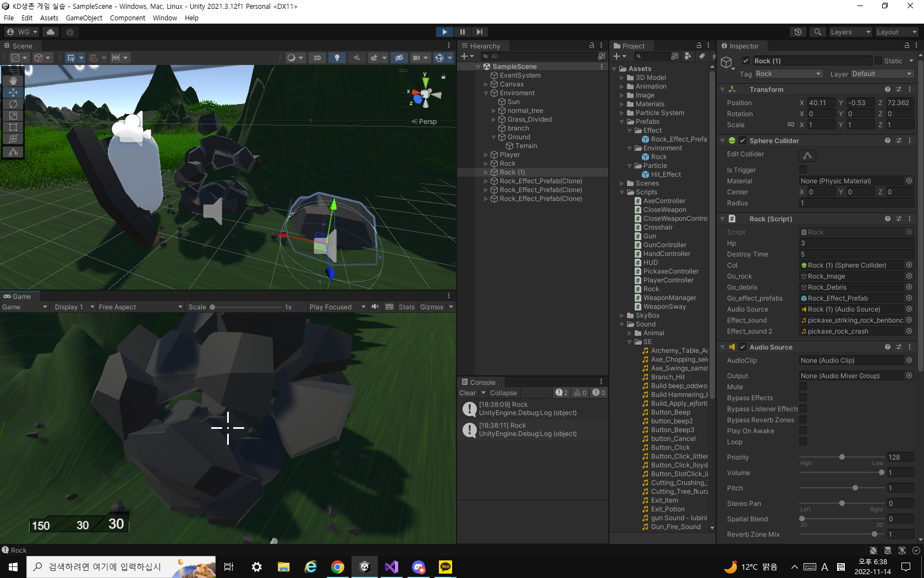Select the PlayerController script in Project

click(x=668, y=280)
